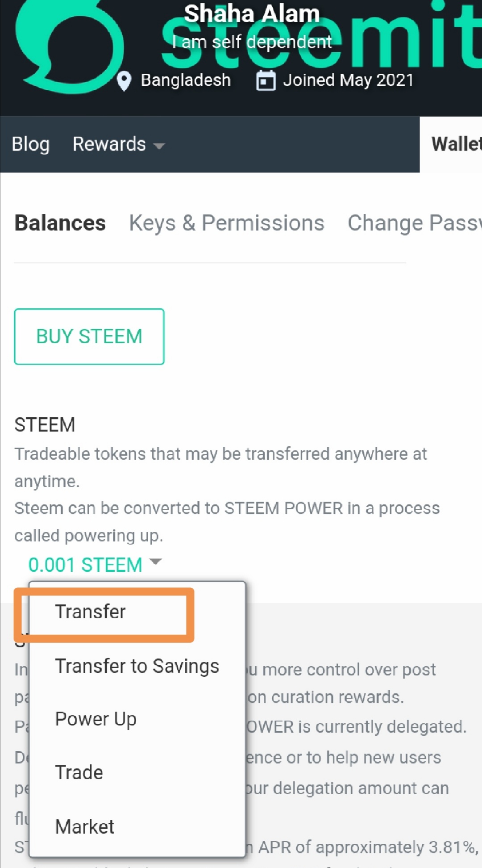The width and height of the screenshot is (482, 868).
Task: Click the caret arrow beside 0.001 STEEM
Action: tap(155, 562)
